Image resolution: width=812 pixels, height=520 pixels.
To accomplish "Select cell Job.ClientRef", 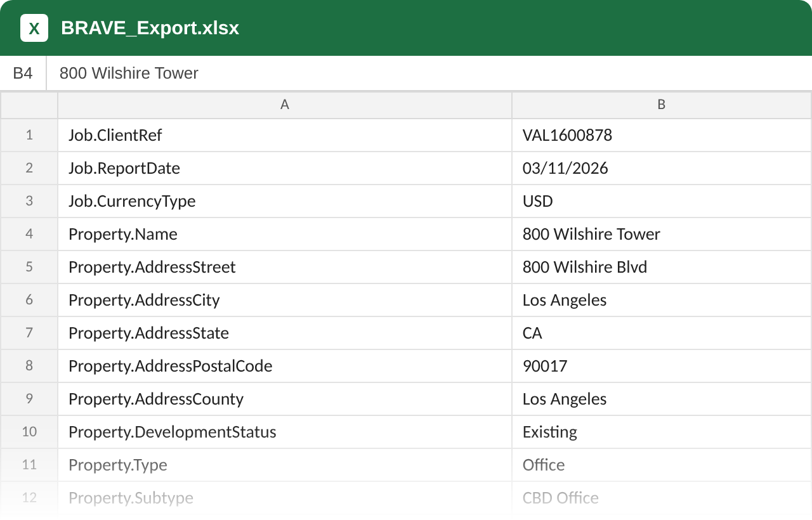I will (285, 135).
